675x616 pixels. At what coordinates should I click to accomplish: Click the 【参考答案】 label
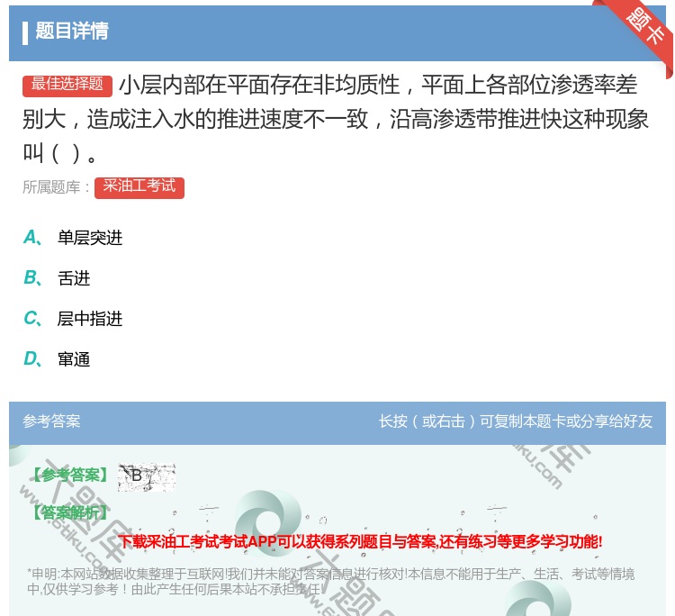coord(69,476)
